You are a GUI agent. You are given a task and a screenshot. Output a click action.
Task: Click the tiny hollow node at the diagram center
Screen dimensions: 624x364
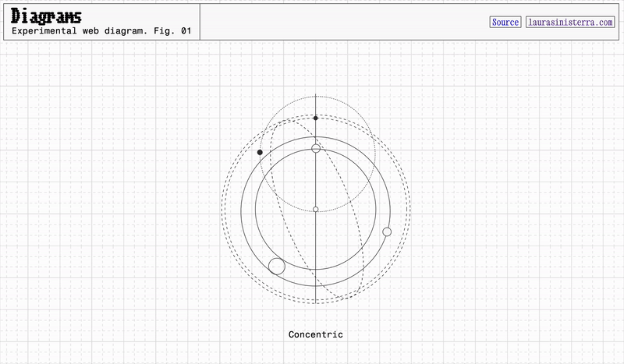(x=316, y=209)
